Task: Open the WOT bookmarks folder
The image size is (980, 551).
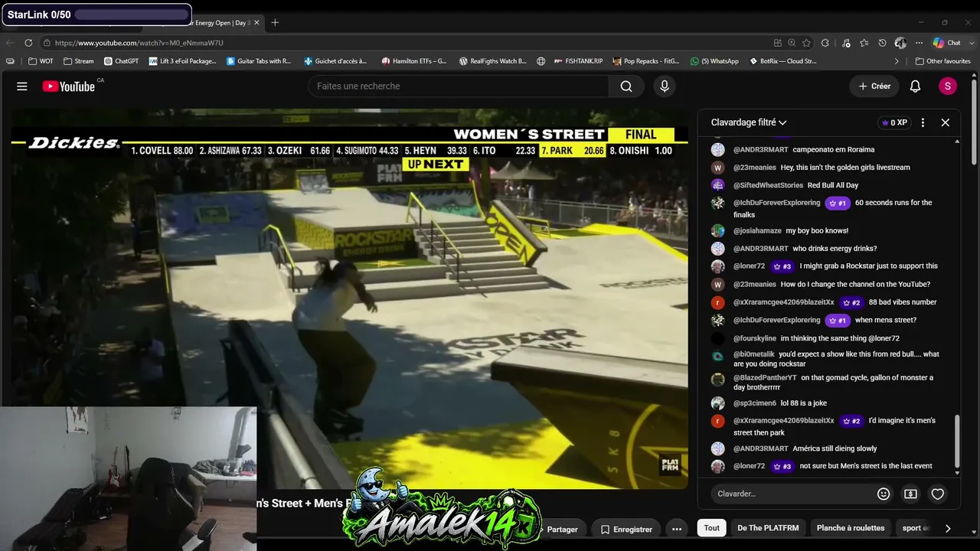Action: 41,61
